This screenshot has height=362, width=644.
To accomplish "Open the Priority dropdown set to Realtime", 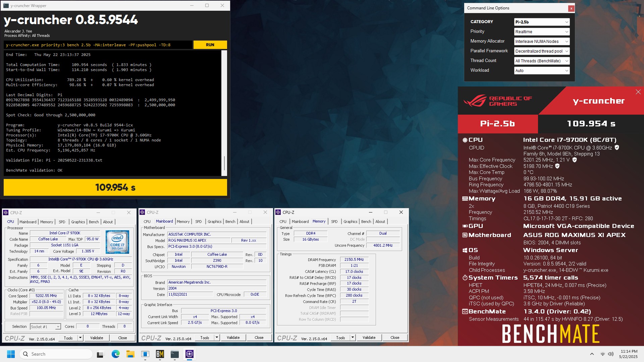I will click(x=542, y=32).
